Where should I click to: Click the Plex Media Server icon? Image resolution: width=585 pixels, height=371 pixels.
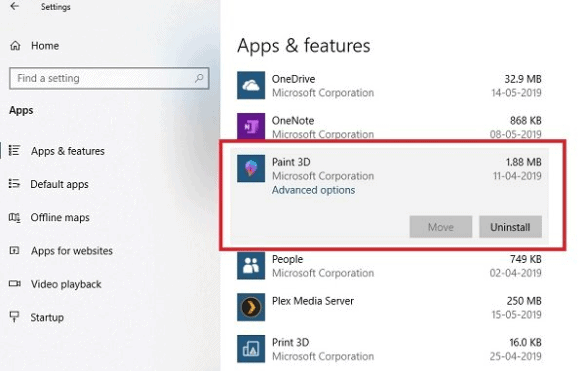[251, 307]
